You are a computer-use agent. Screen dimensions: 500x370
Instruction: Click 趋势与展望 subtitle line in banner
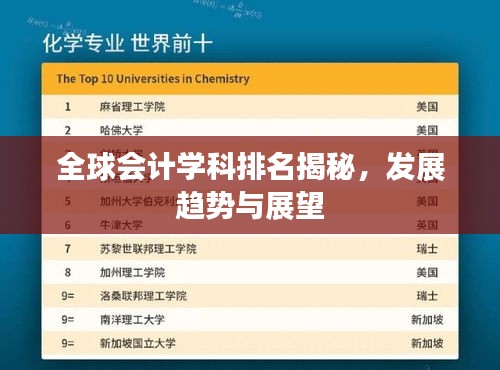(250, 206)
